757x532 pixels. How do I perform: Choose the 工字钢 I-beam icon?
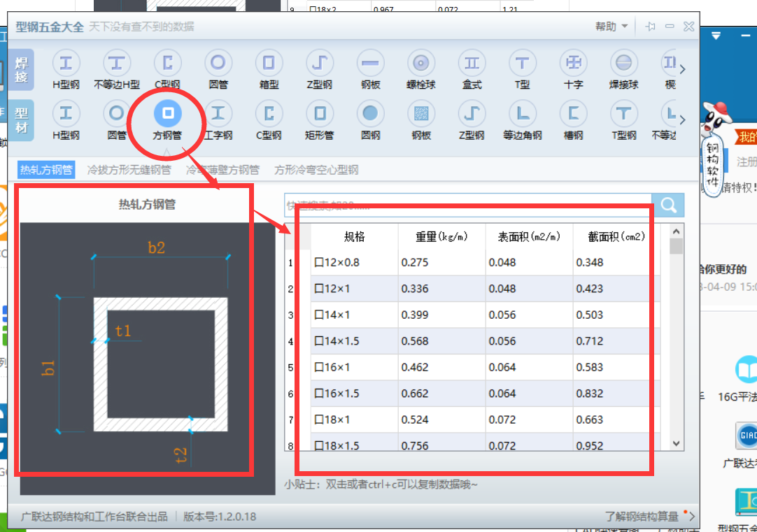pos(218,114)
